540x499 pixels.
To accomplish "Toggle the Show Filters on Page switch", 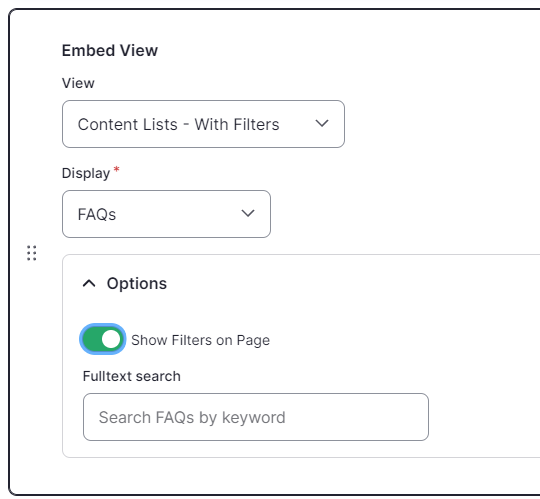I will [103, 339].
